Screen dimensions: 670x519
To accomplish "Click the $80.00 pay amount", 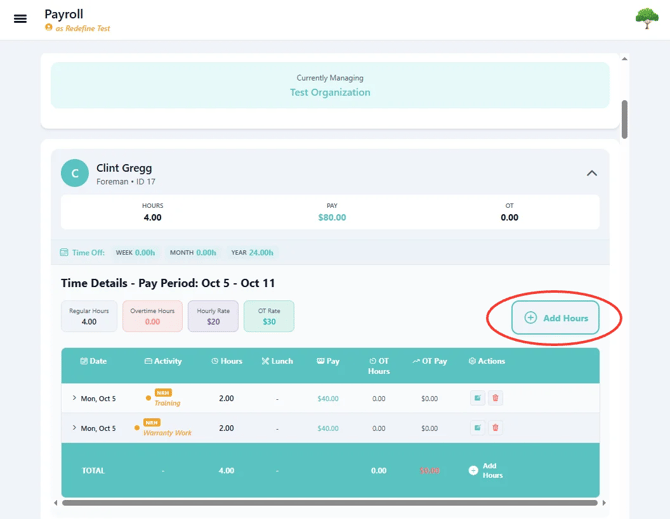I will (x=332, y=217).
